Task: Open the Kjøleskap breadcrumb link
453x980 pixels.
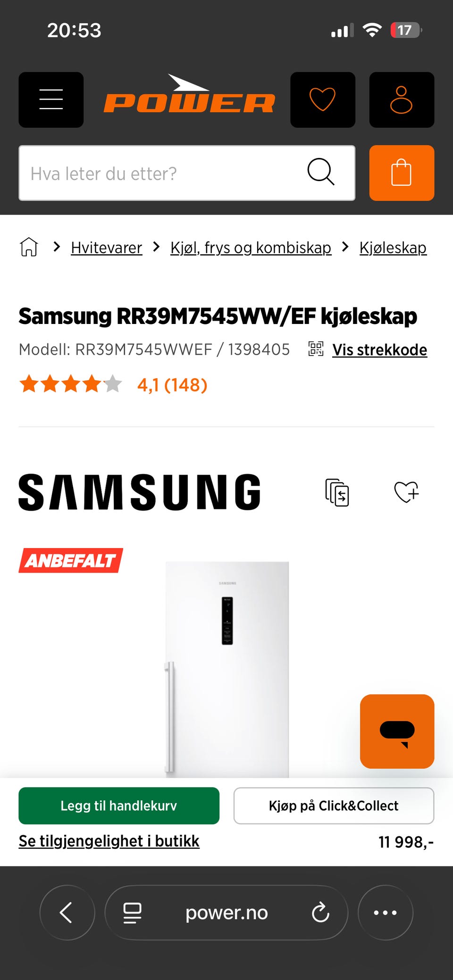Action: point(393,248)
